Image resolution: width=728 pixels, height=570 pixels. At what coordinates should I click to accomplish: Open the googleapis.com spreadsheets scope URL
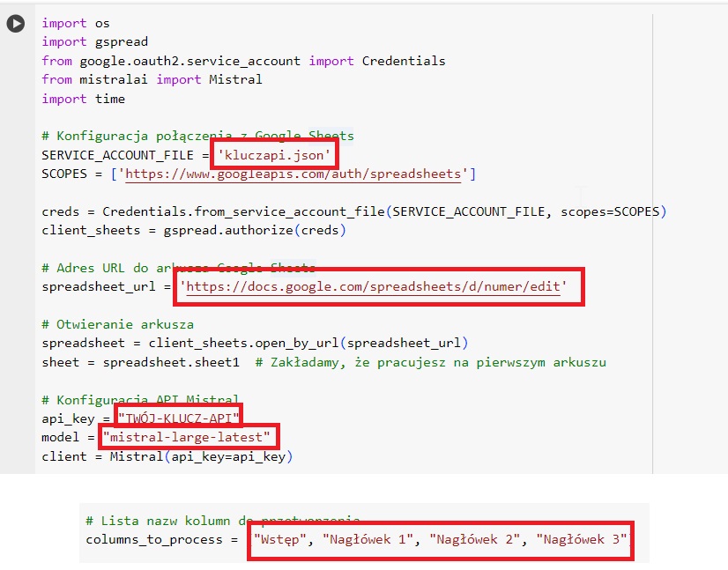[293, 174]
